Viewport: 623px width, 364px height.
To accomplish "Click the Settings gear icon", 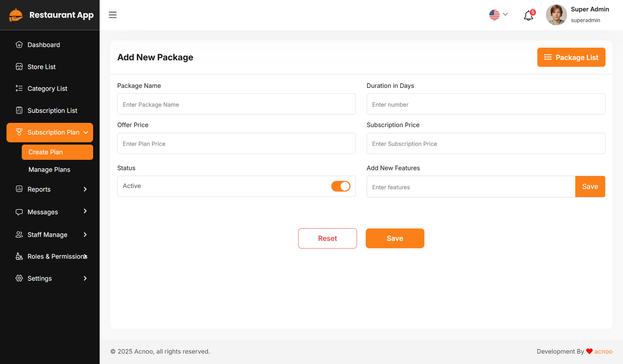I will click(x=19, y=278).
